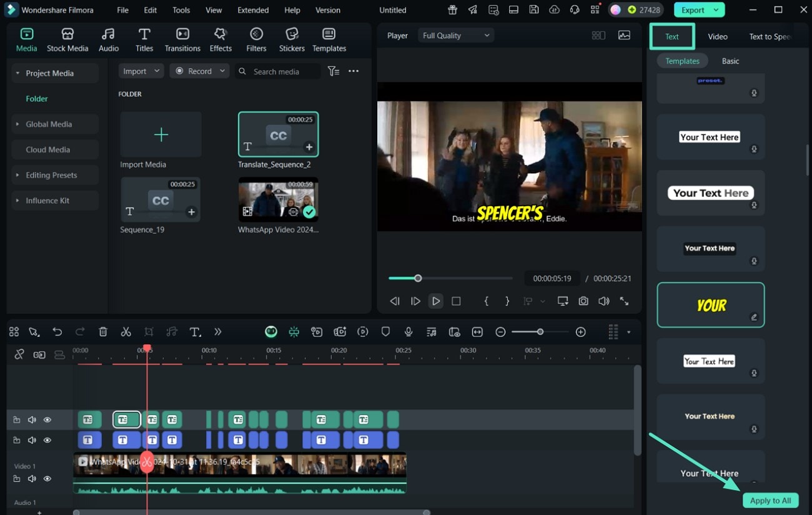
Task: Click the save project floppy disk icon
Action: pos(533,10)
